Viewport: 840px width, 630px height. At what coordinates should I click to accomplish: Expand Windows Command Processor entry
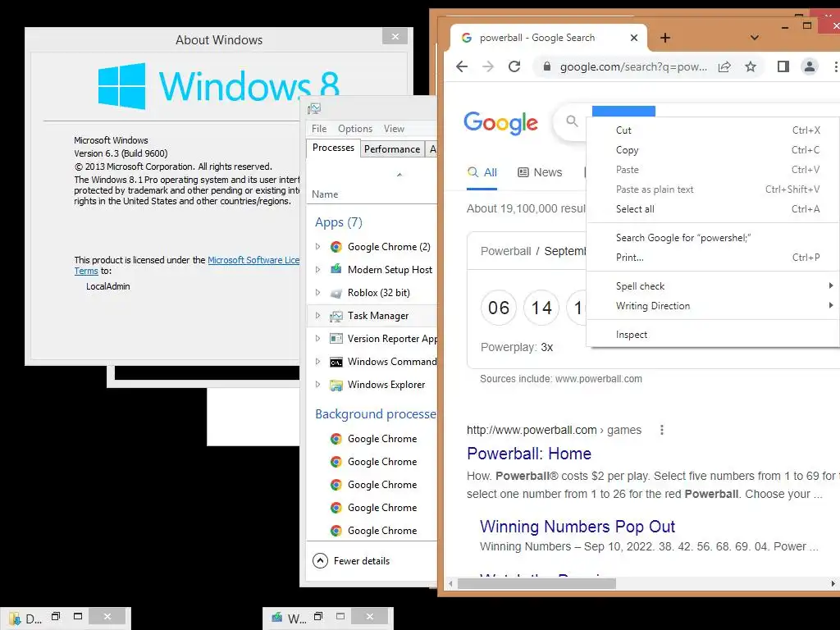point(317,362)
